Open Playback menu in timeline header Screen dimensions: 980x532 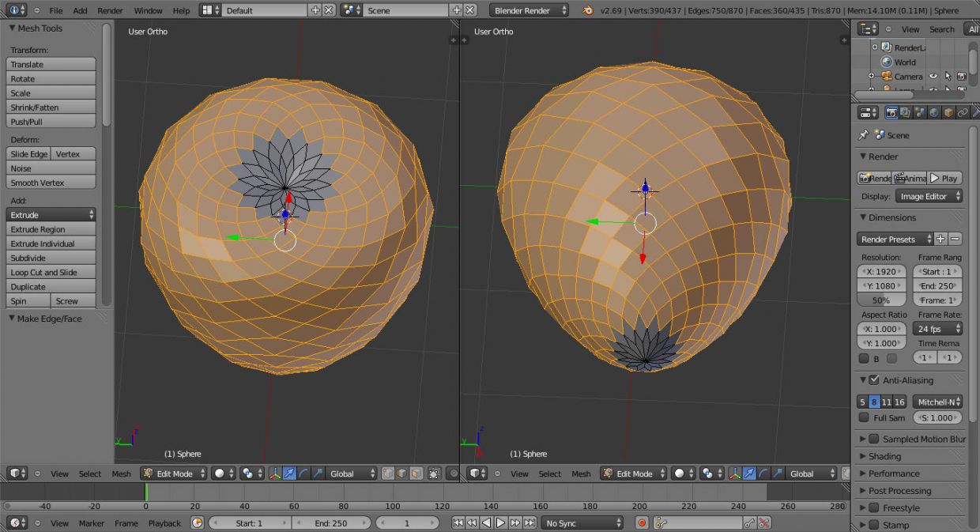point(164,523)
